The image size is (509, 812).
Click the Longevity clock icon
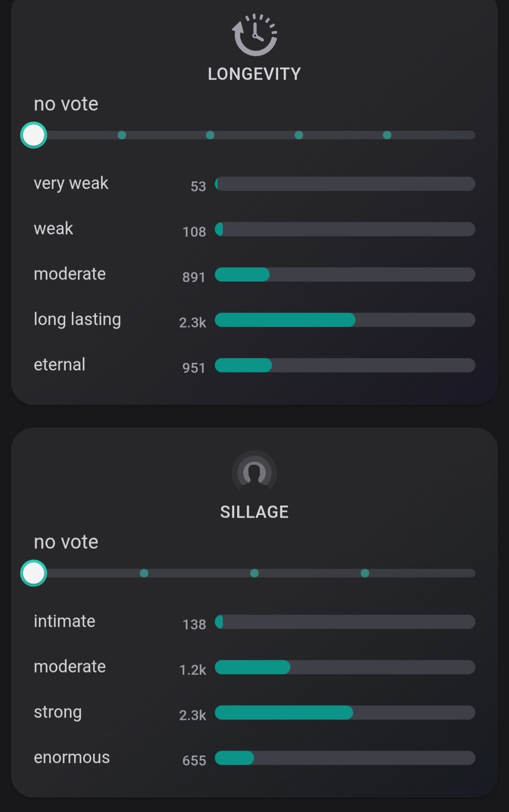pos(254,35)
